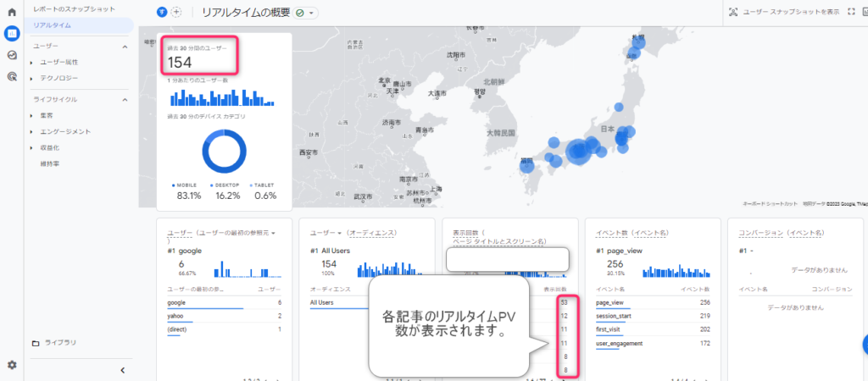Click the add comparison plus icon
The height and width of the screenshot is (381, 868).
point(176,13)
